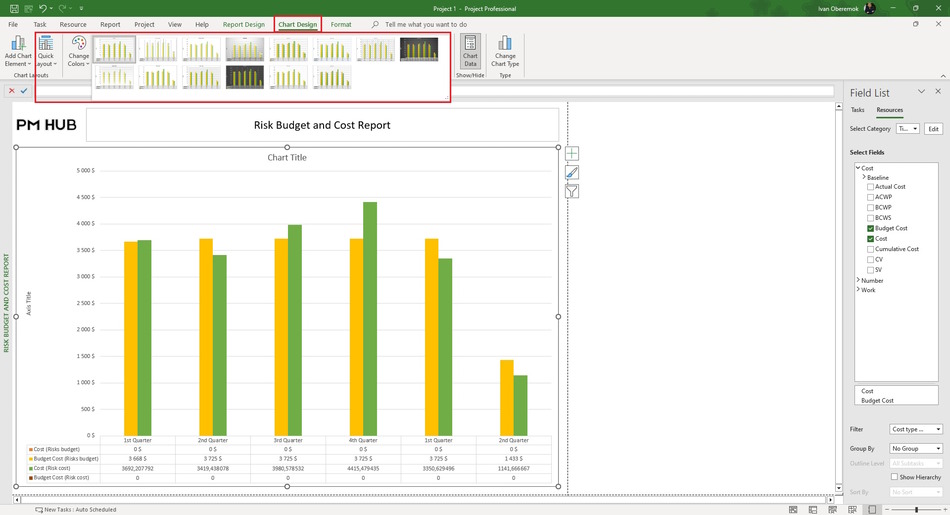Click the Chart Elements plus button
950x515 pixels.
point(572,154)
